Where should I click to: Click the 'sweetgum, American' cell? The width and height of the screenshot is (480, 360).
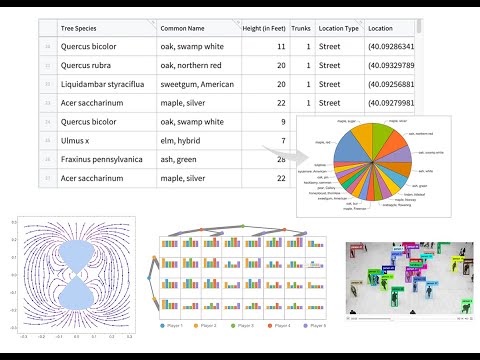coord(199,84)
